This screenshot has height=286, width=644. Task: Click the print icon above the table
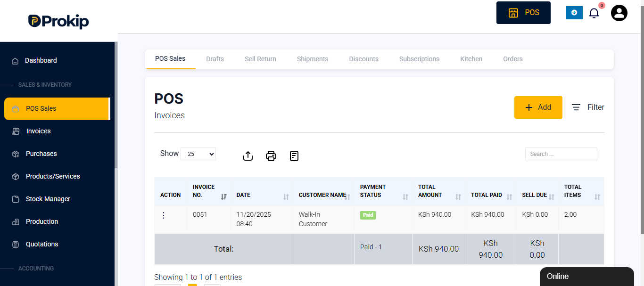[271, 156]
